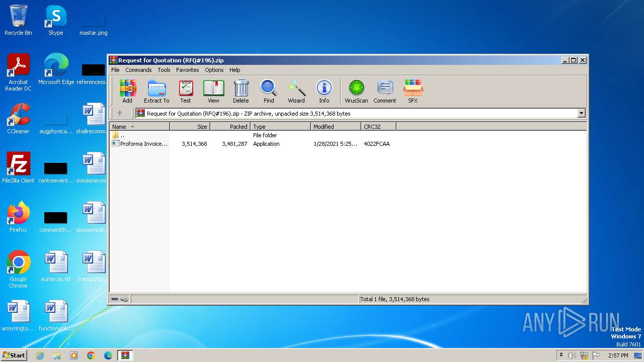The image size is (644, 362).
Task: Go up one level arrow
Action: pos(119,113)
